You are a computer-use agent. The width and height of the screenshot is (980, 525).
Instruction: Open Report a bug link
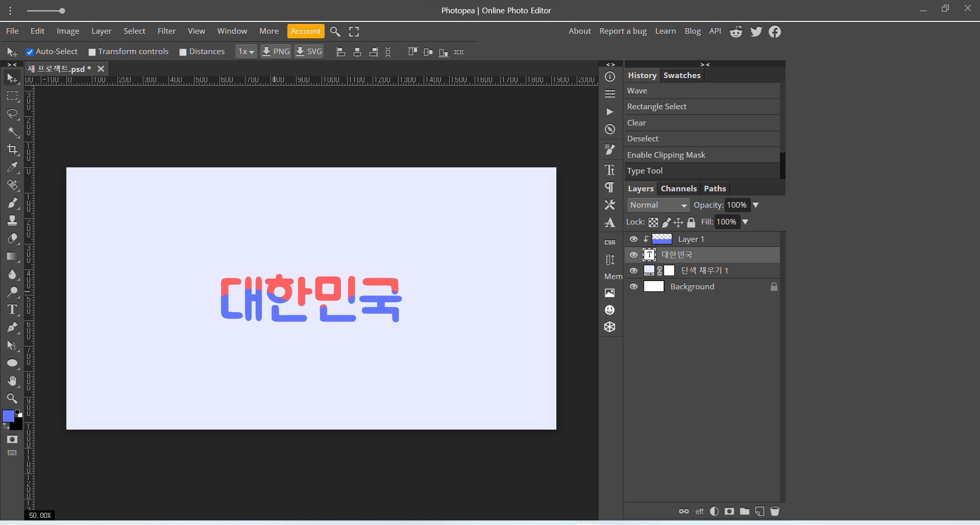pos(623,31)
